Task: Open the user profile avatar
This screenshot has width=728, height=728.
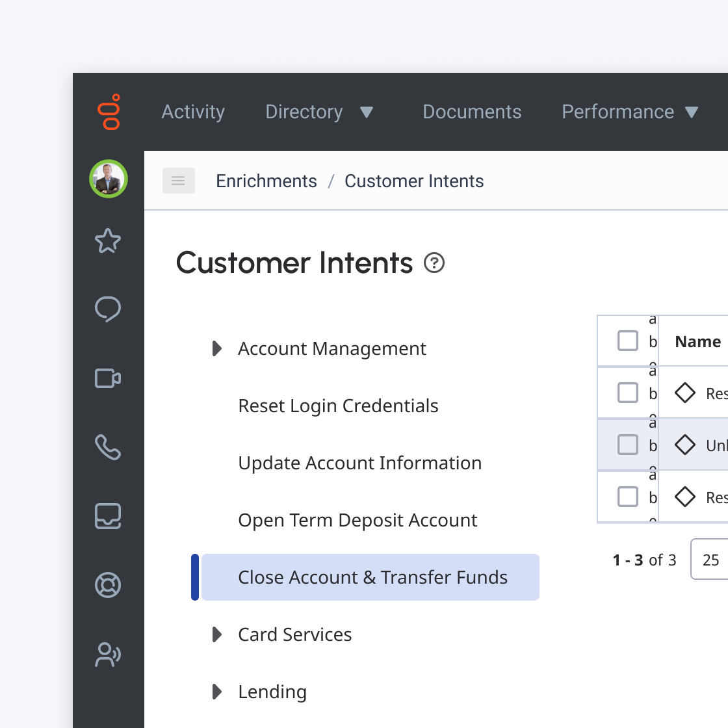Action: (109, 179)
